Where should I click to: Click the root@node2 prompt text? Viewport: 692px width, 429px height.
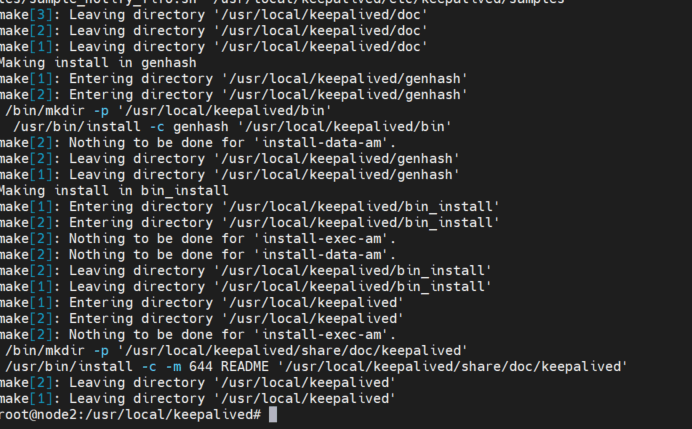[x=130, y=414]
